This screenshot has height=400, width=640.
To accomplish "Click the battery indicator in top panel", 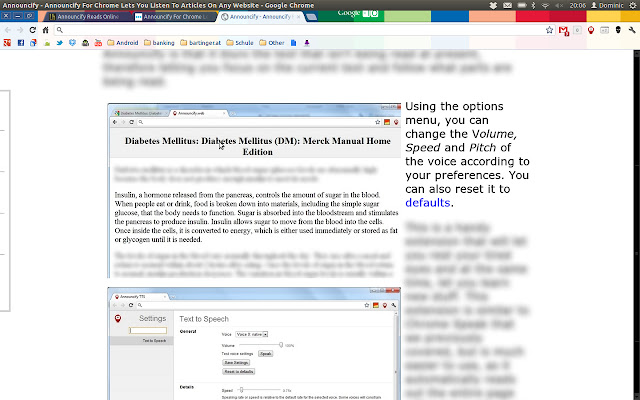I will click(x=522, y=5).
